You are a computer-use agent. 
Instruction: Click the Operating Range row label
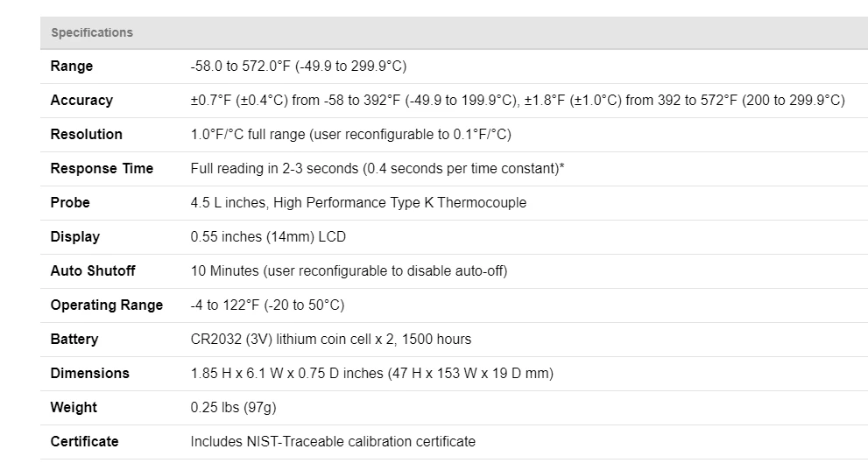click(107, 305)
